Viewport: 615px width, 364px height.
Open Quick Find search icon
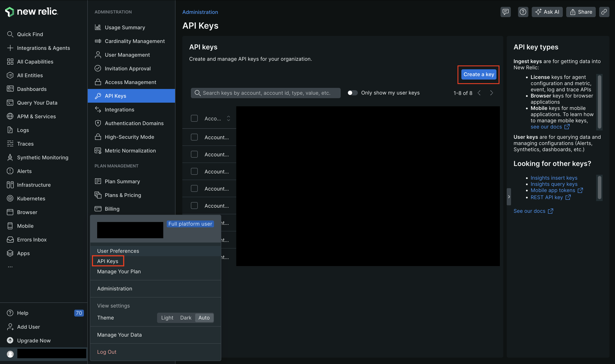pyautogui.click(x=10, y=34)
